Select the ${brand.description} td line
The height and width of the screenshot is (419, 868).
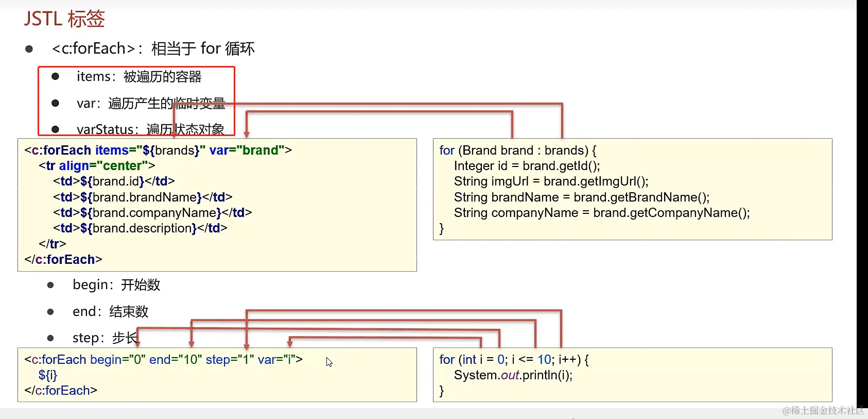(140, 228)
